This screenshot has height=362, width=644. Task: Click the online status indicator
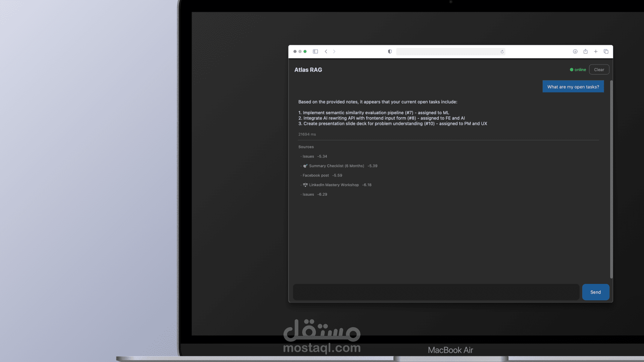(x=578, y=69)
